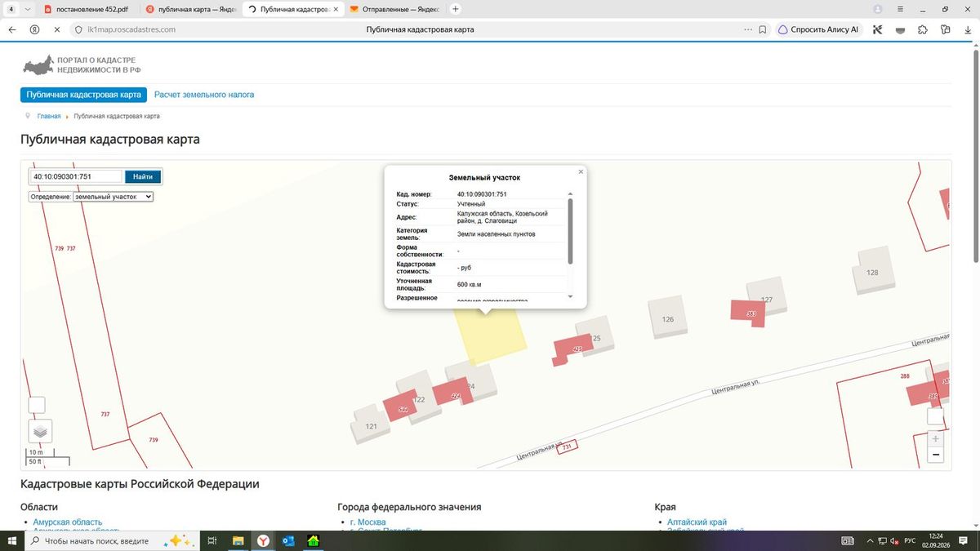Image resolution: width=980 pixels, height=551 pixels.
Task: Stop page loading with the X icon
Action: click(x=56, y=29)
